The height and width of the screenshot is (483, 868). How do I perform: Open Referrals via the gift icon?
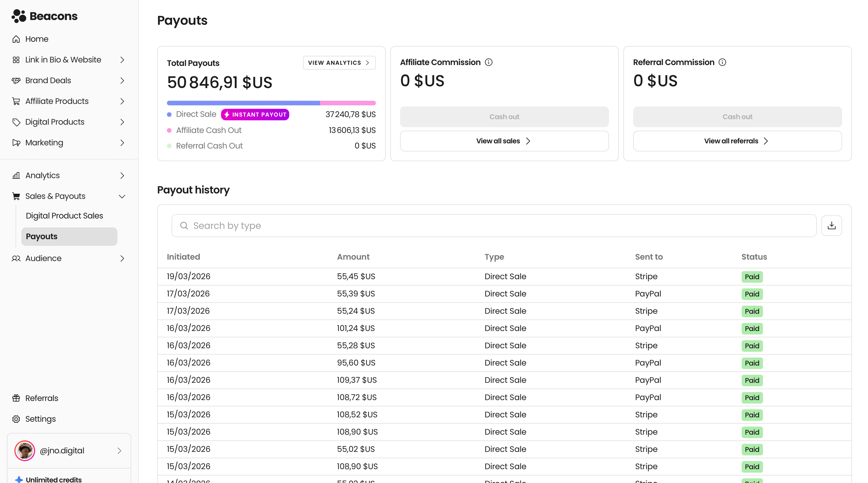pos(16,398)
